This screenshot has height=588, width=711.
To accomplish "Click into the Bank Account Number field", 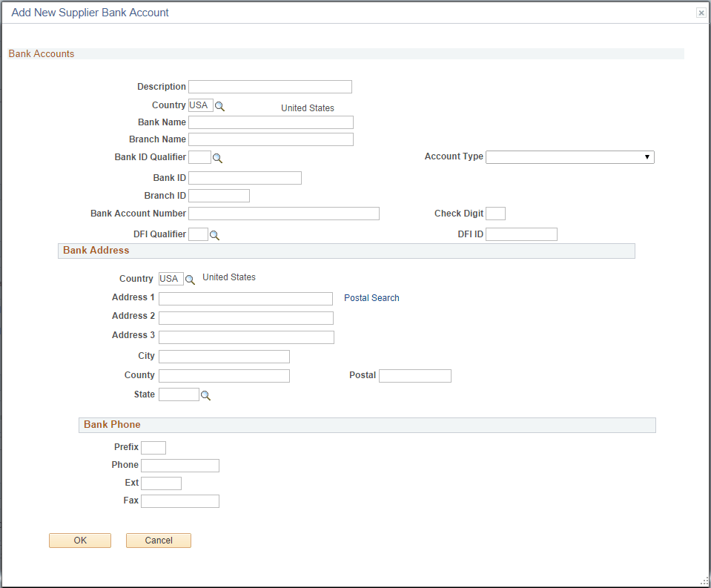I will point(283,213).
